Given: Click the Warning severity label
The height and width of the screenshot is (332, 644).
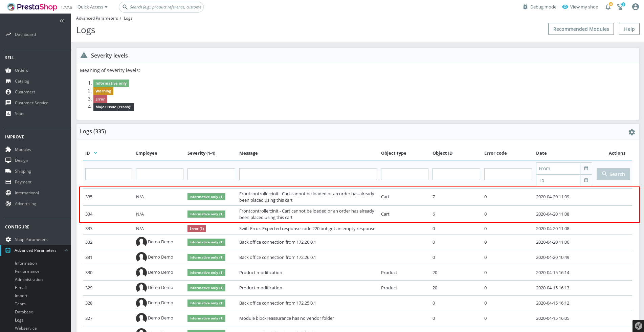Looking at the screenshot, I should pos(103,91).
